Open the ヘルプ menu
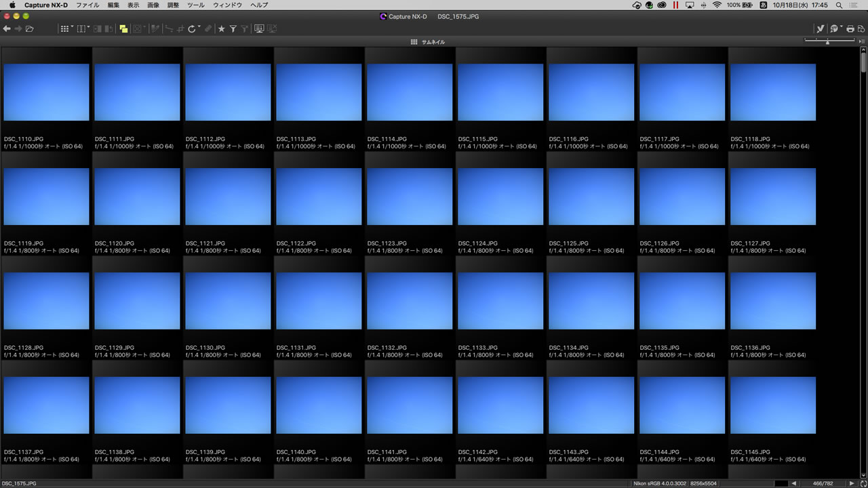This screenshot has height=488, width=868. 259,5
